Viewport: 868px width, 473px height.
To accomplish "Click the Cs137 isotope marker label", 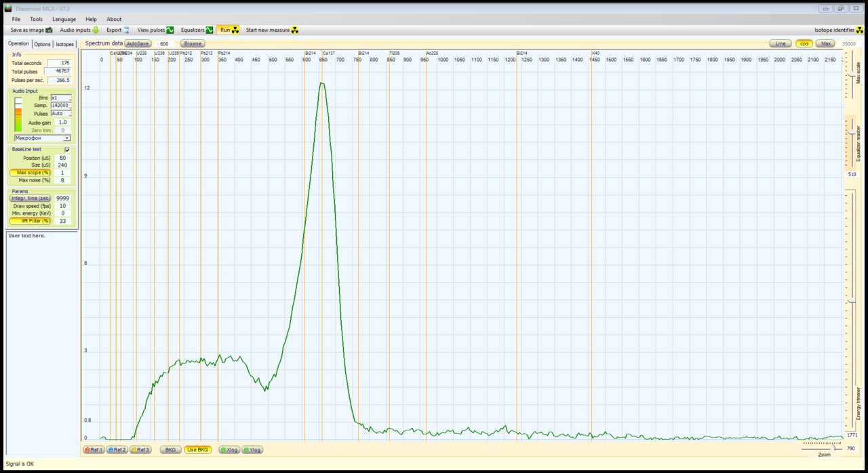I will (x=329, y=53).
